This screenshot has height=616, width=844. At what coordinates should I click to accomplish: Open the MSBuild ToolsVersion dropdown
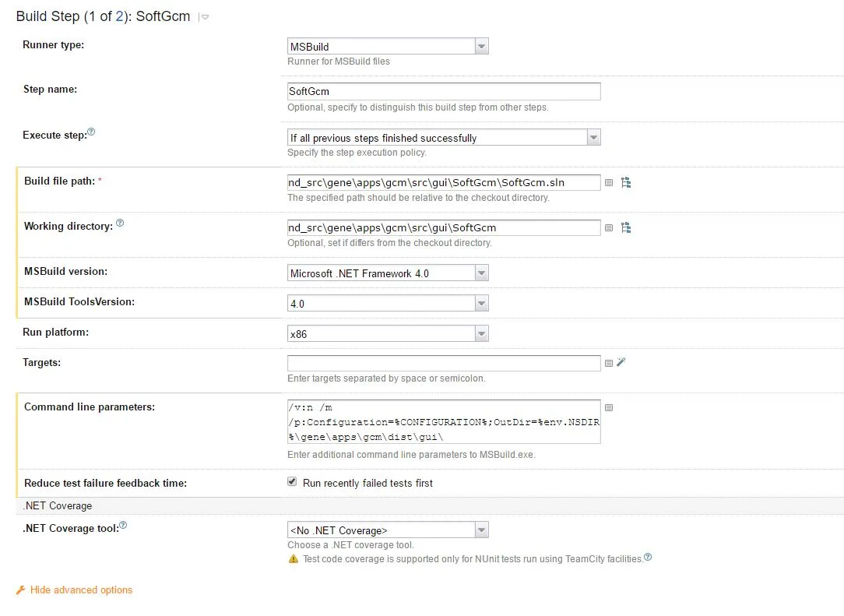coord(388,304)
